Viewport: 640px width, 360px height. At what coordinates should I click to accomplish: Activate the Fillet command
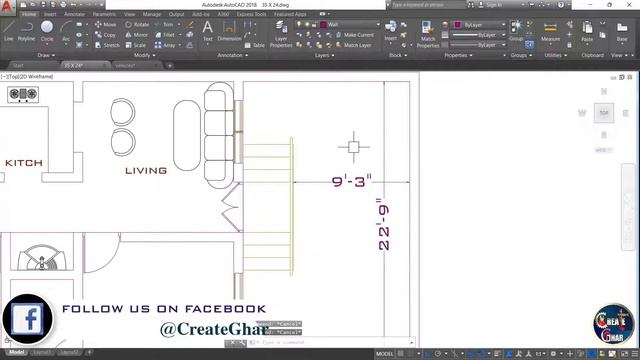pos(165,35)
